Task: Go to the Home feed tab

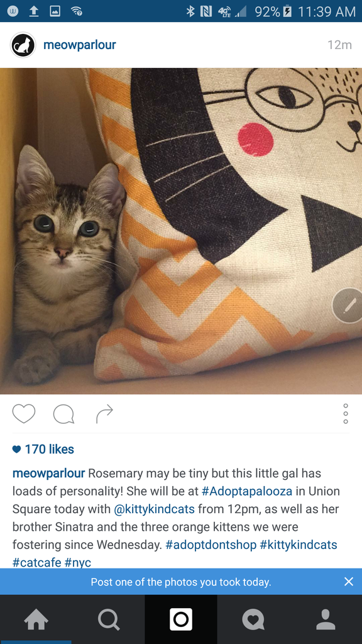Action: tap(36, 619)
